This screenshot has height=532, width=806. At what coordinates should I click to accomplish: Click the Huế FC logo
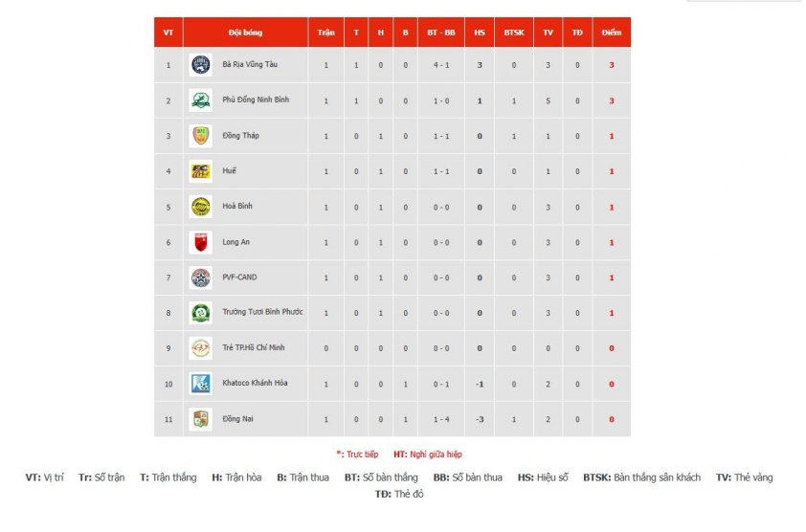tap(200, 171)
